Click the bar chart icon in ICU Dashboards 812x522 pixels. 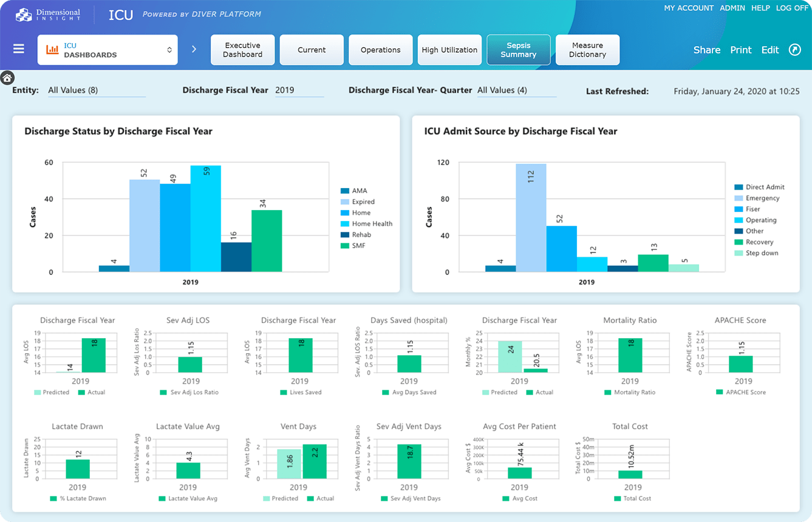53,50
